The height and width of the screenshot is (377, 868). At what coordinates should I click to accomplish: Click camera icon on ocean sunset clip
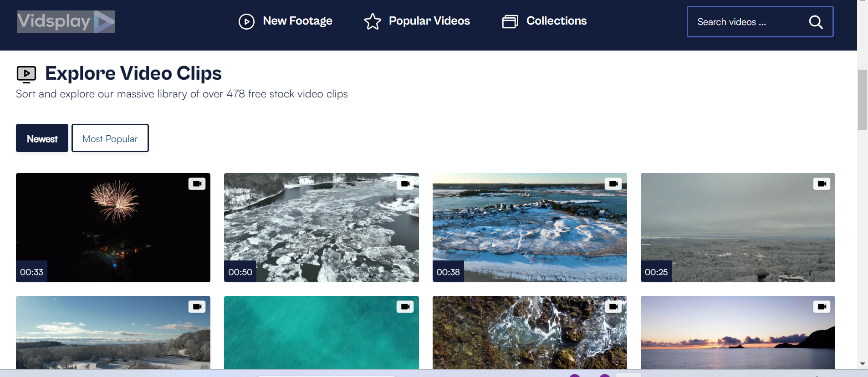(x=822, y=306)
